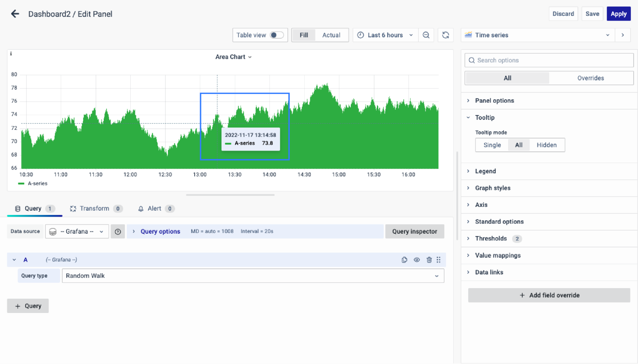Set Tooltip mode to Hidden

pyautogui.click(x=546, y=145)
